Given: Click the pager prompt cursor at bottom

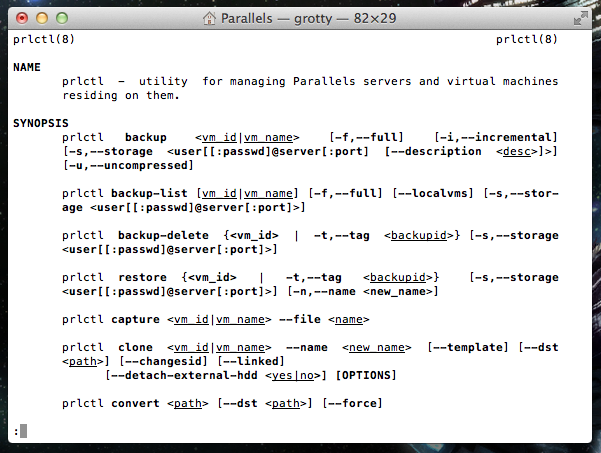Looking at the screenshot, I should pos(23,431).
